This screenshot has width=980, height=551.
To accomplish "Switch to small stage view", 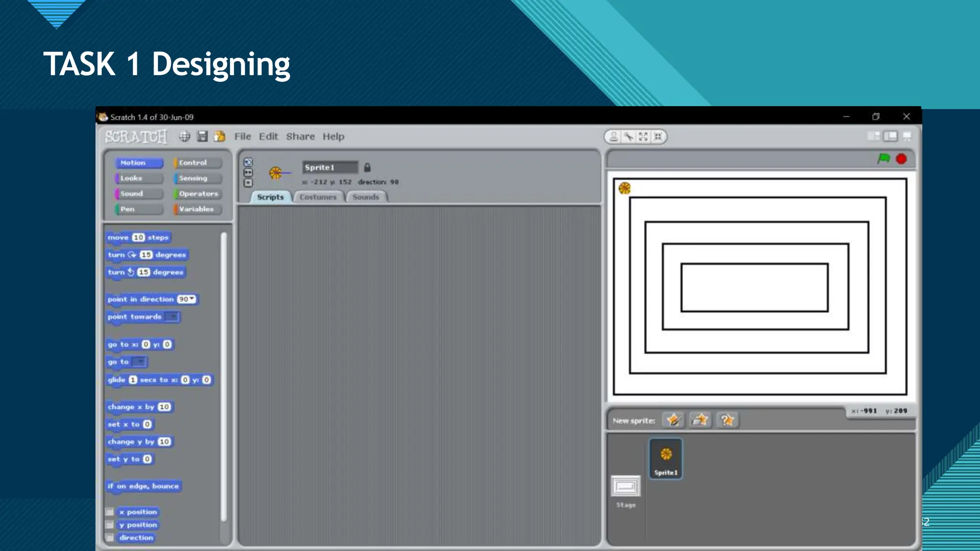I will click(x=874, y=136).
